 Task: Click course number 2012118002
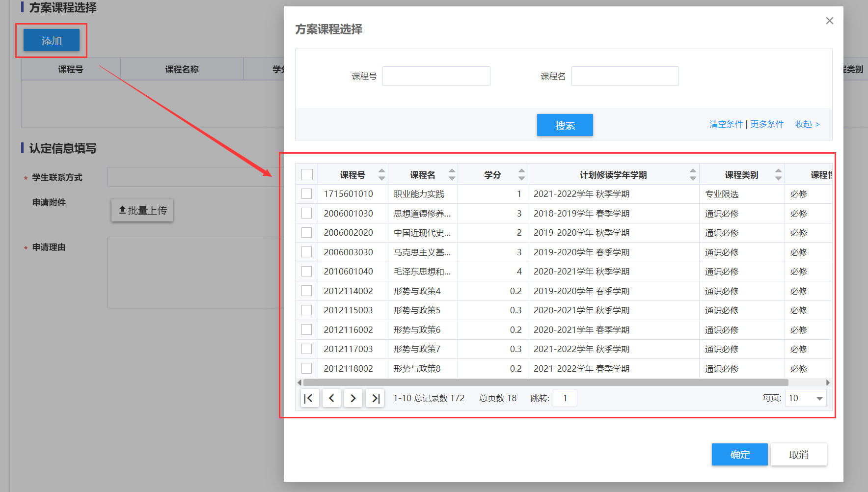point(349,369)
